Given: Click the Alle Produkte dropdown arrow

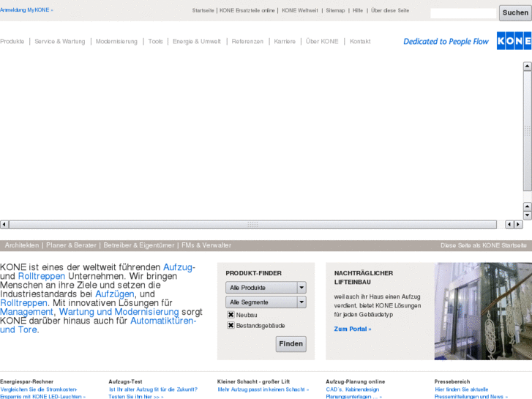Looking at the screenshot, I should (x=301, y=288).
